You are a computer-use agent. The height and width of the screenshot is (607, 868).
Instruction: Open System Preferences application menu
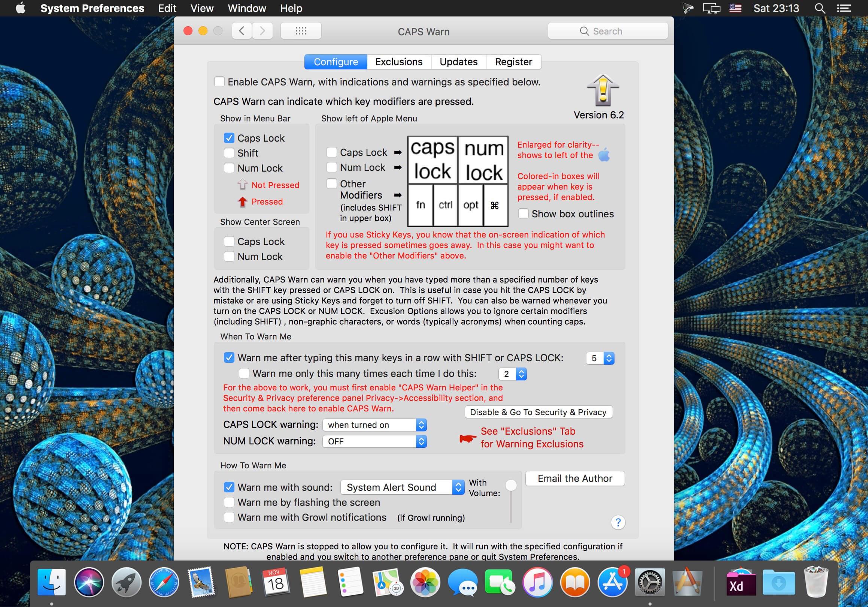pos(92,8)
